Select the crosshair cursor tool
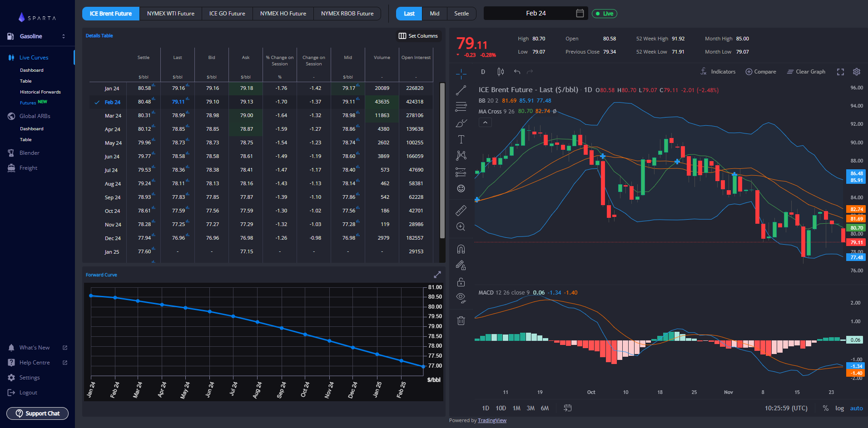 [x=461, y=74]
